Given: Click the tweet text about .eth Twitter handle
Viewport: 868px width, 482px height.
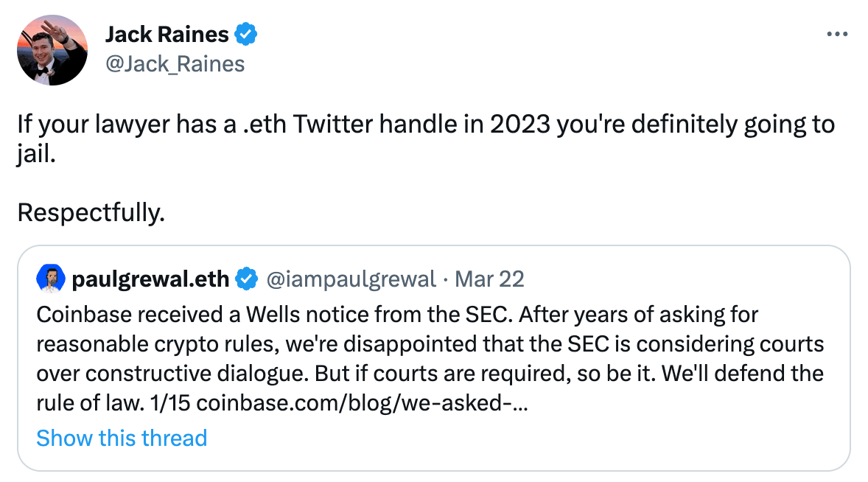Looking at the screenshot, I should 426,124.
